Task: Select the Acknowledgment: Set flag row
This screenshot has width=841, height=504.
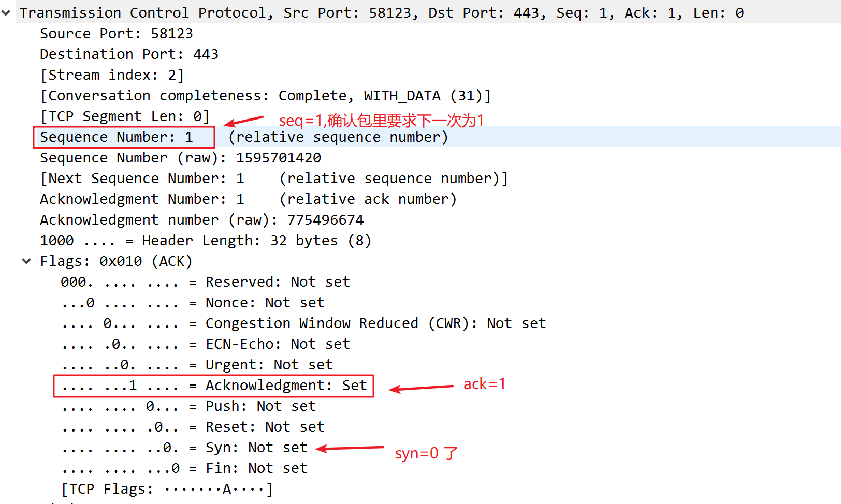Action: [214, 386]
